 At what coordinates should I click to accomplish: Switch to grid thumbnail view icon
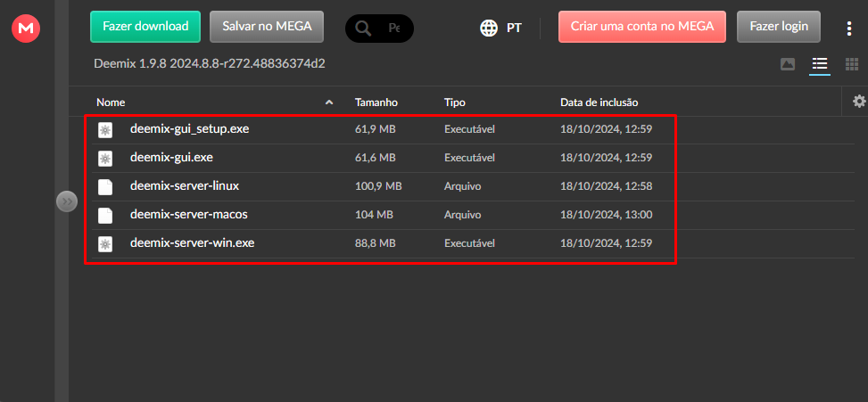coord(851,64)
